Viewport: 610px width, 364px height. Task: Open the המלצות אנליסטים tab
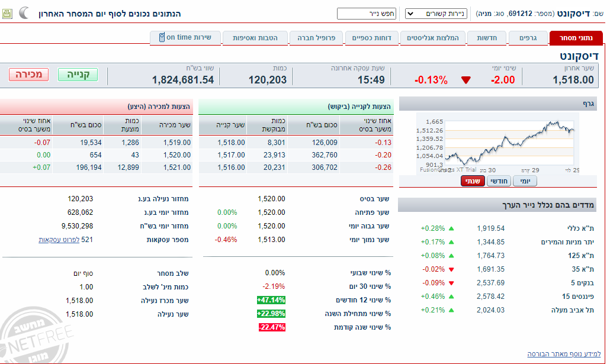pos(432,38)
